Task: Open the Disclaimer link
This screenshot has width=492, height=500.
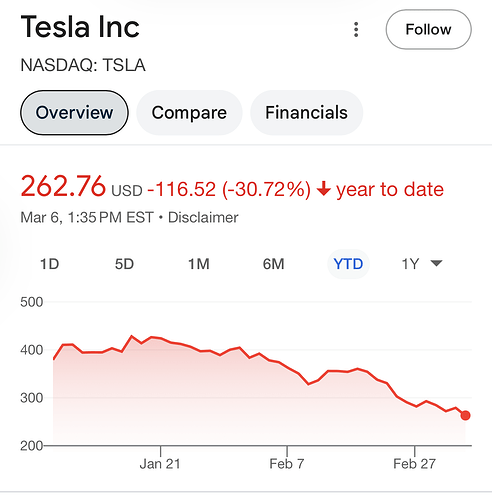Action: tap(203, 218)
